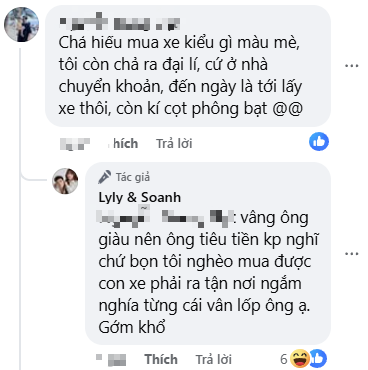
Task: Click the Haha laughing emoji reaction
Action: 300,359
